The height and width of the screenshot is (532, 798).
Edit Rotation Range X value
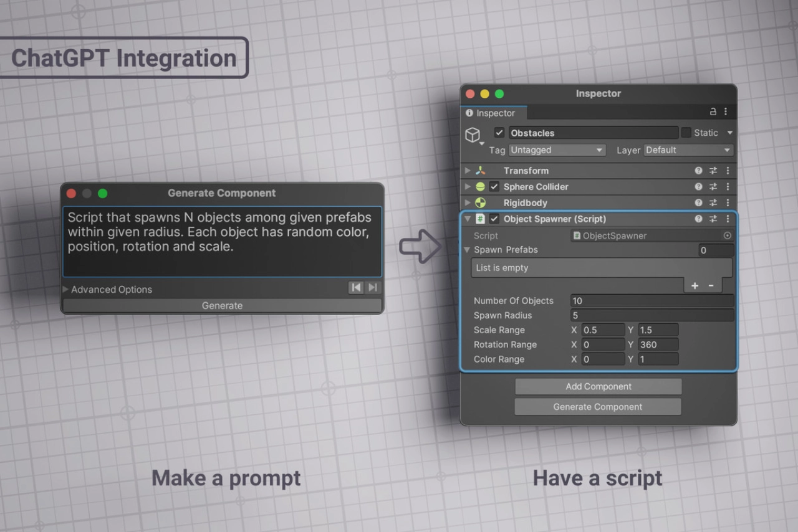coord(603,344)
